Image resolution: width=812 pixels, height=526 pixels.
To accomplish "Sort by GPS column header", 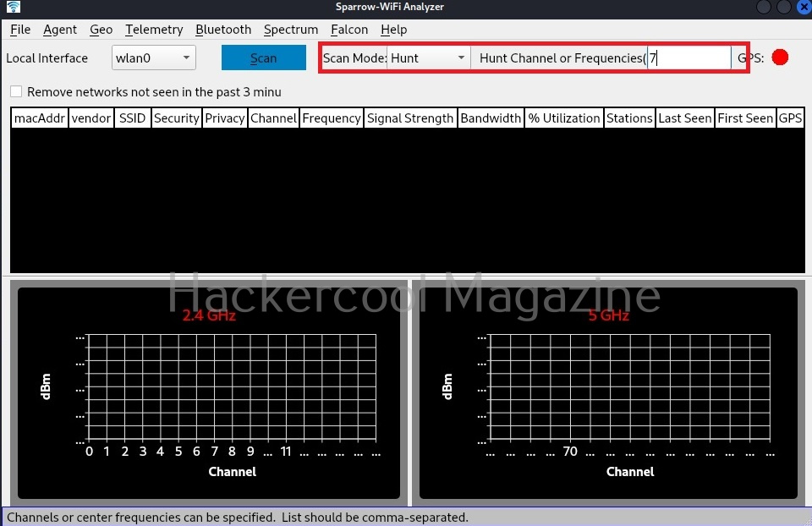I will pyautogui.click(x=790, y=118).
